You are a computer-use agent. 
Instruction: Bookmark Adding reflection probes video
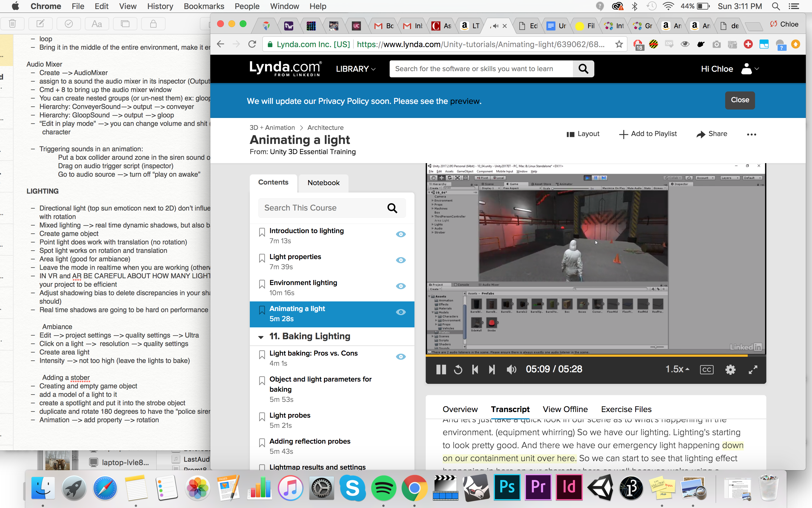tap(262, 443)
